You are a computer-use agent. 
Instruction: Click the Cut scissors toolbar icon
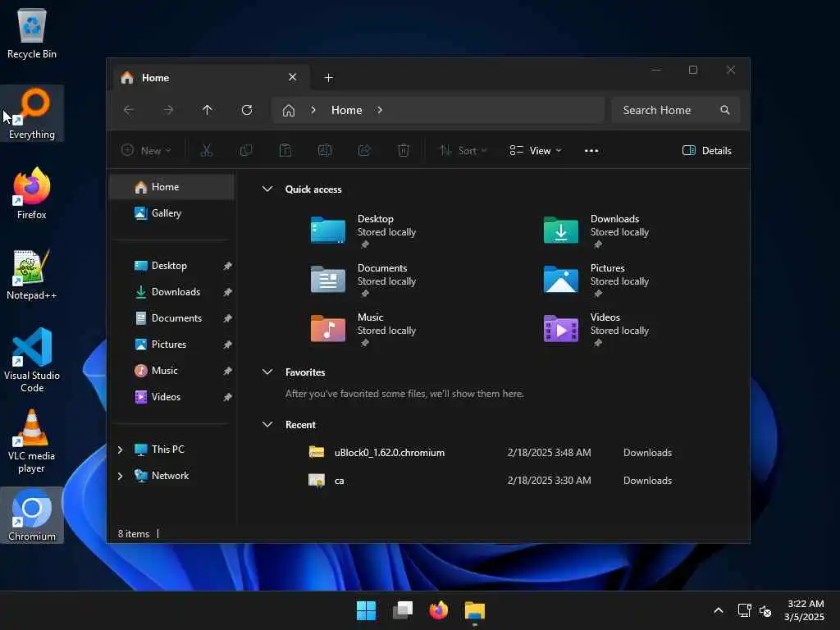pos(206,151)
